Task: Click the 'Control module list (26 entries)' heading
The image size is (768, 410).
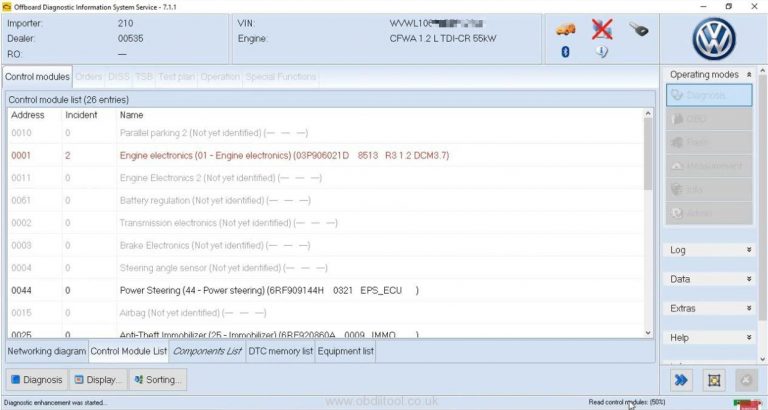Action: 69,99
